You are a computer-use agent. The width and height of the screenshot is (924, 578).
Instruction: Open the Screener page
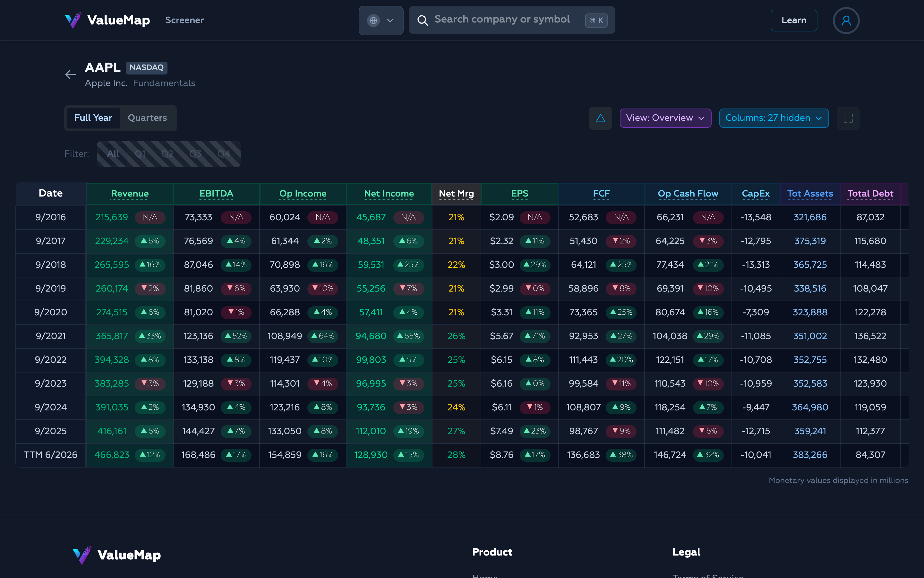184,20
